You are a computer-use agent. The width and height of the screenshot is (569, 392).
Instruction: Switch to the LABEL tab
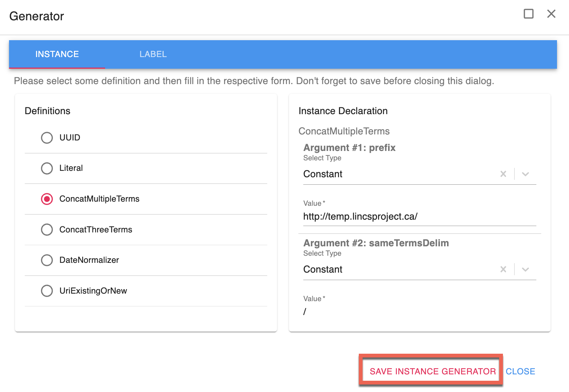153,54
